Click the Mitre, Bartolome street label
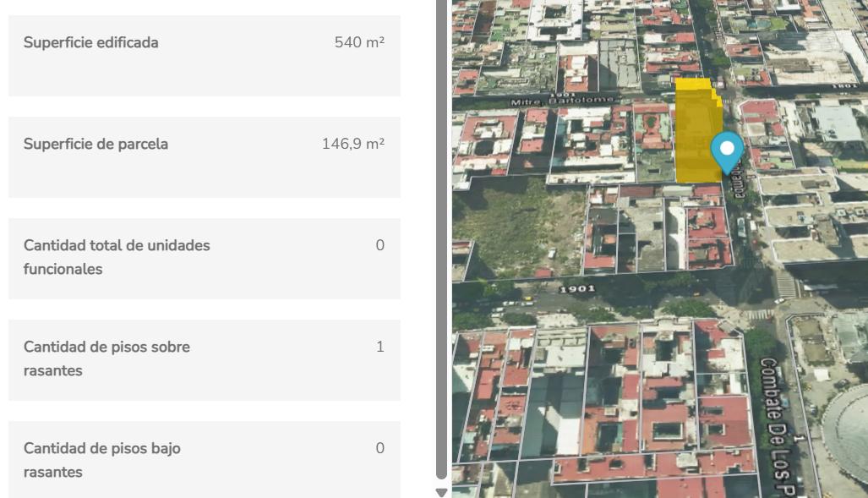The image size is (868, 498). pyautogui.click(x=562, y=101)
